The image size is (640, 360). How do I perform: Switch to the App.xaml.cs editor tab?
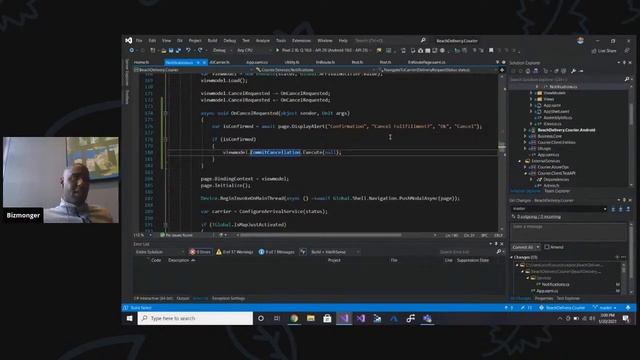click(257, 62)
